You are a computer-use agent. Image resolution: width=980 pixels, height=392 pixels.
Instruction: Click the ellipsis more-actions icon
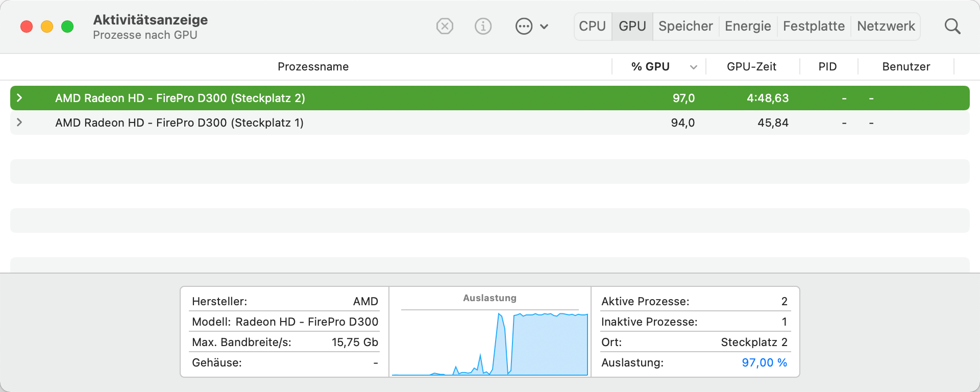524,26
